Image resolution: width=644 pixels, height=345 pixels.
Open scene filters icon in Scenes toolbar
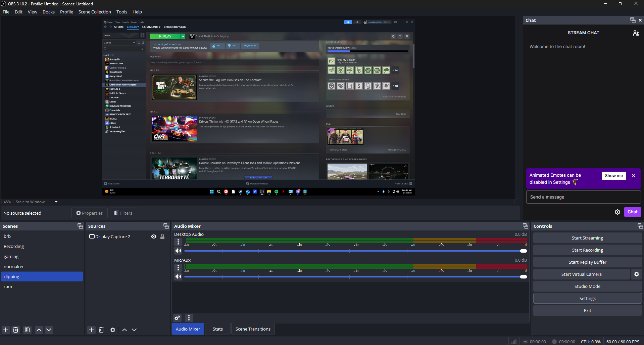(27, 330)
